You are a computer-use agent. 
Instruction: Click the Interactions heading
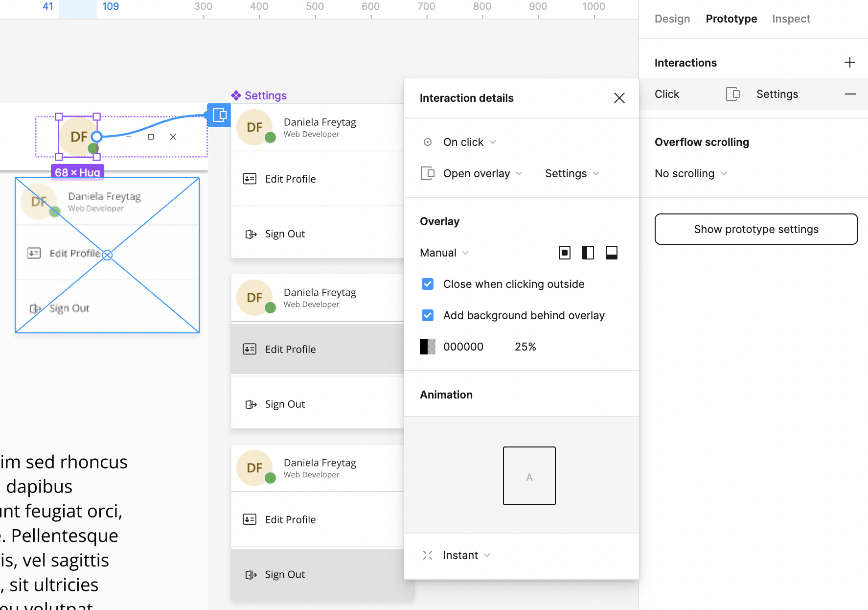tap(685, 63)
